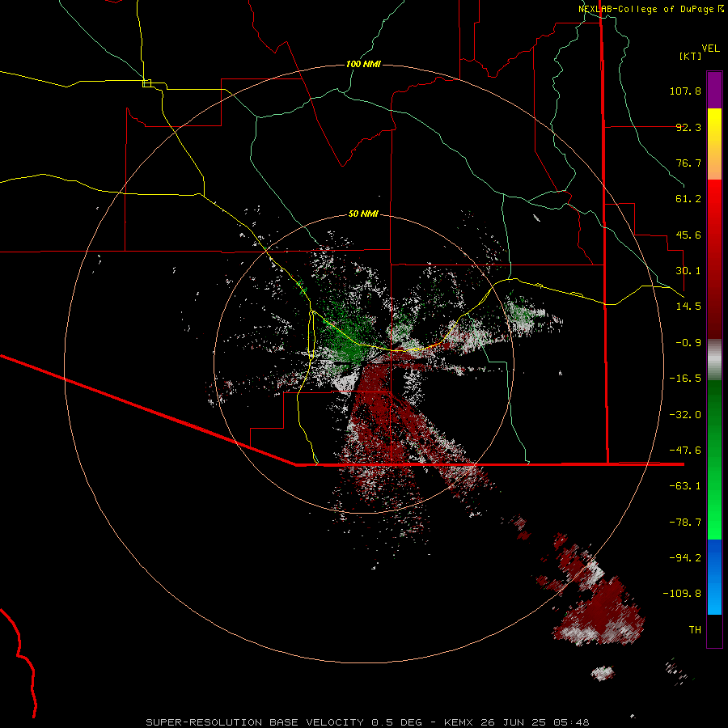
Task: Click the 30.1 scale value
Action: coord(688,271)
